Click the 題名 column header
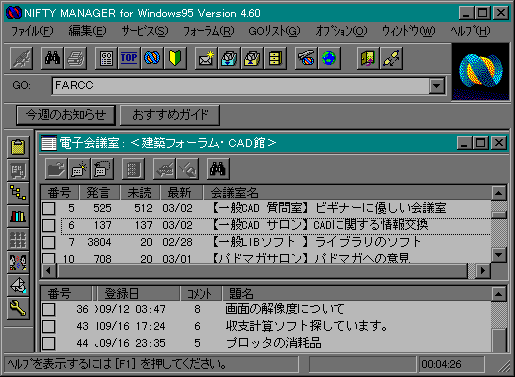 point(357,294)
